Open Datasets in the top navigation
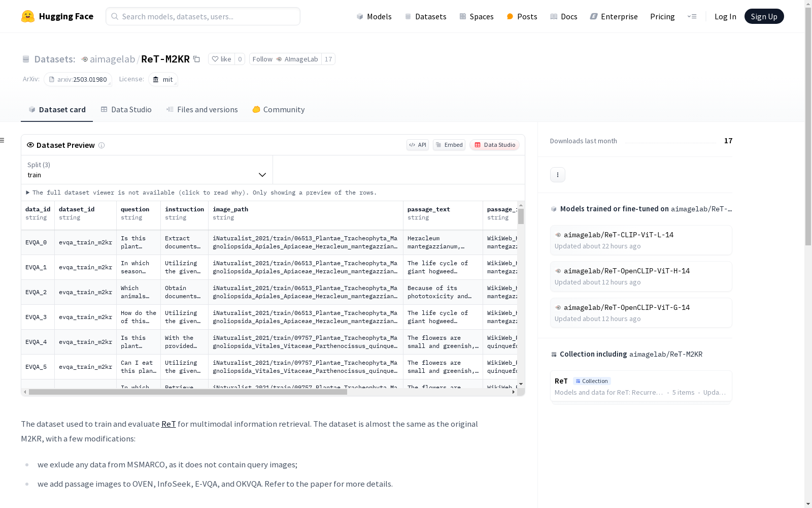This screenshot has width=812, height=508. (x=425, y=17)
